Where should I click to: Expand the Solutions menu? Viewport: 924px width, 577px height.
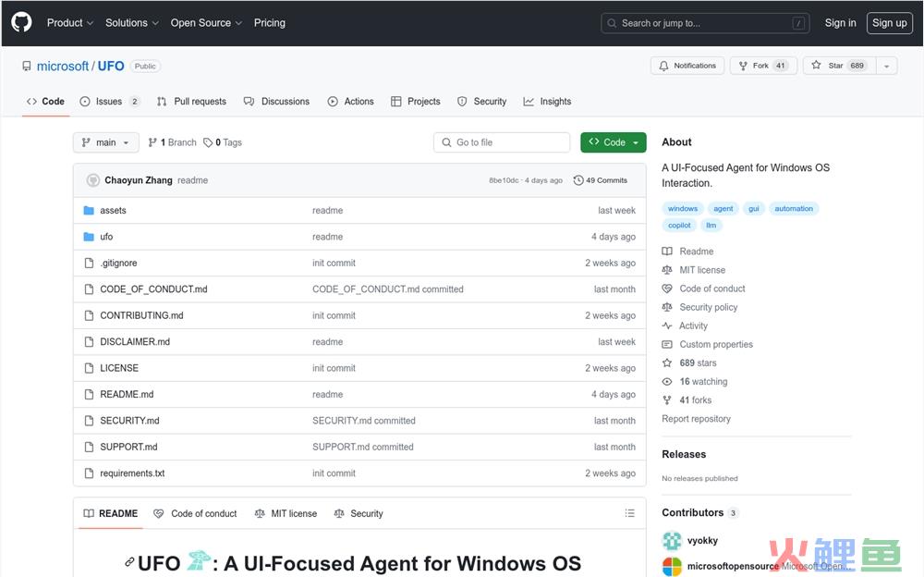pyautogui.click(x=132, y=22)
